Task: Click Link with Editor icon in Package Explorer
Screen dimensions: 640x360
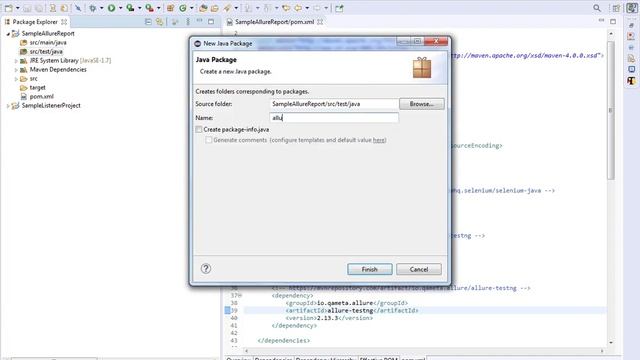Action: click(x=160, y=22)
